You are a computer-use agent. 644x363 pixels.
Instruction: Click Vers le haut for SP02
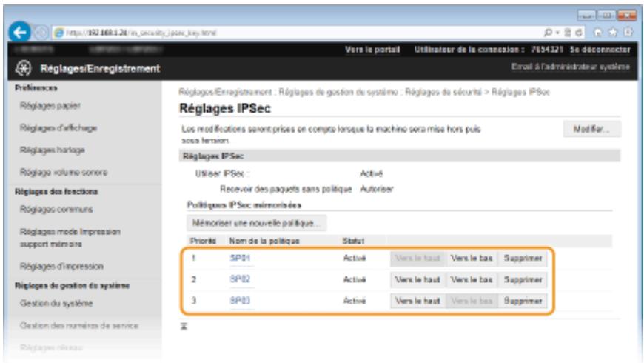coord(417,279)
